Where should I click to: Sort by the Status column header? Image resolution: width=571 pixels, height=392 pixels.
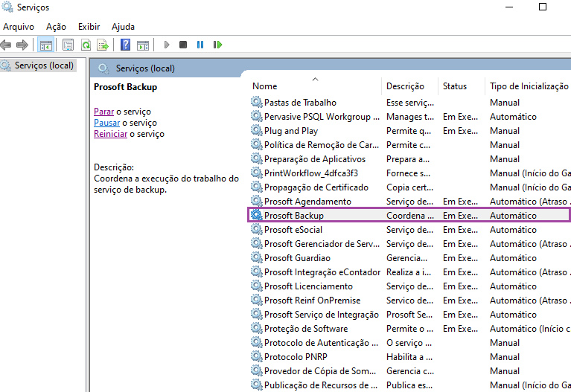coord(454,86)
